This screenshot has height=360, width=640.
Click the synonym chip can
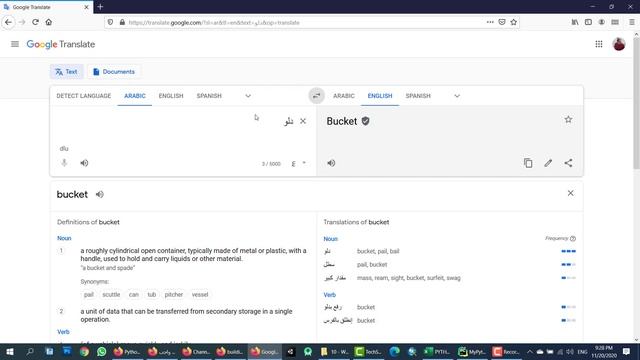pyautogui.click(x=134, y=294)
